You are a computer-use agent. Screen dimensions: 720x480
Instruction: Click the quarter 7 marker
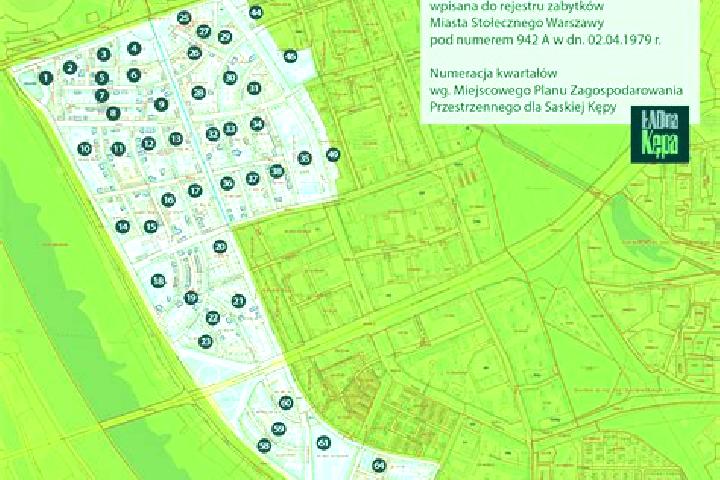click(x=102, y=96)
